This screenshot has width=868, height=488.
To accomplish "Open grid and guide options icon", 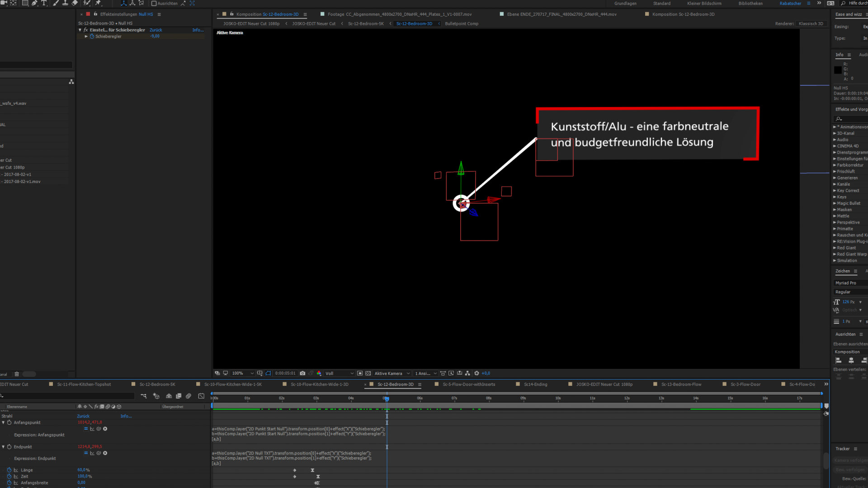I will click(x=259, y=373).
